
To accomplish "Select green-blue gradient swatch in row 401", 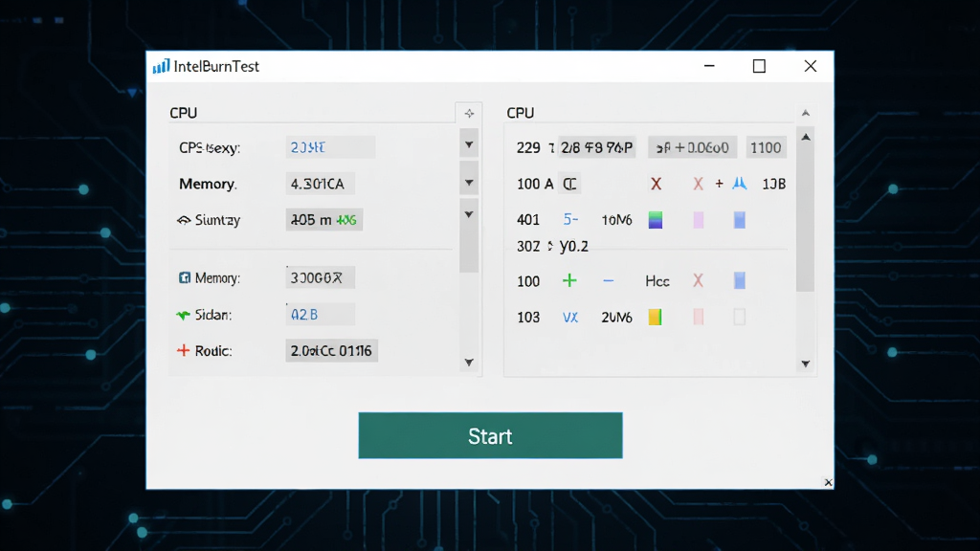I will [x=656, y=220].
